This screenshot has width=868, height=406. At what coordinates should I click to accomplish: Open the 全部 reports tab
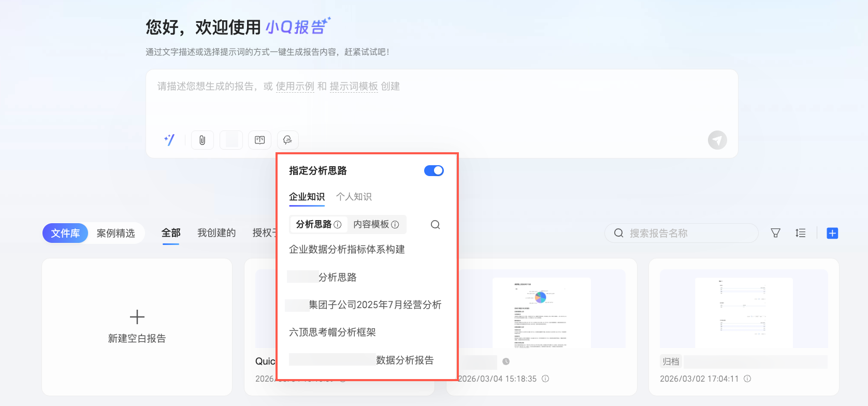(x=171, y=233)
